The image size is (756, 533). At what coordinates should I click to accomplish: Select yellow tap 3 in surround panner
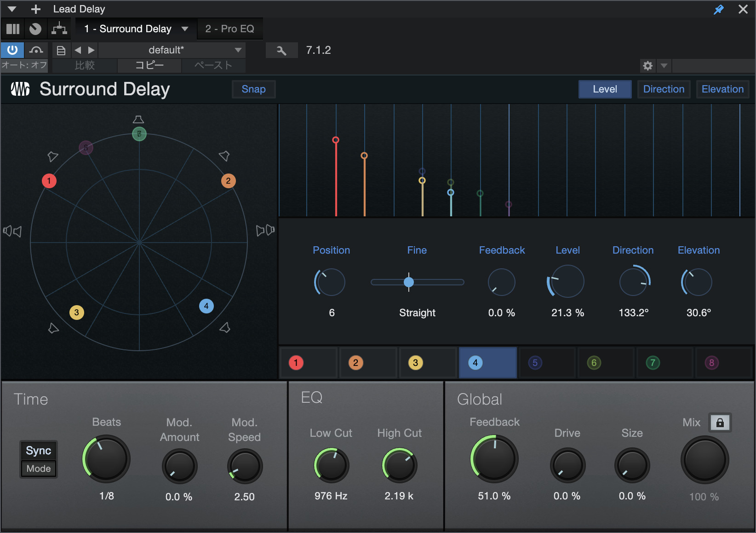tap(77, 313)
